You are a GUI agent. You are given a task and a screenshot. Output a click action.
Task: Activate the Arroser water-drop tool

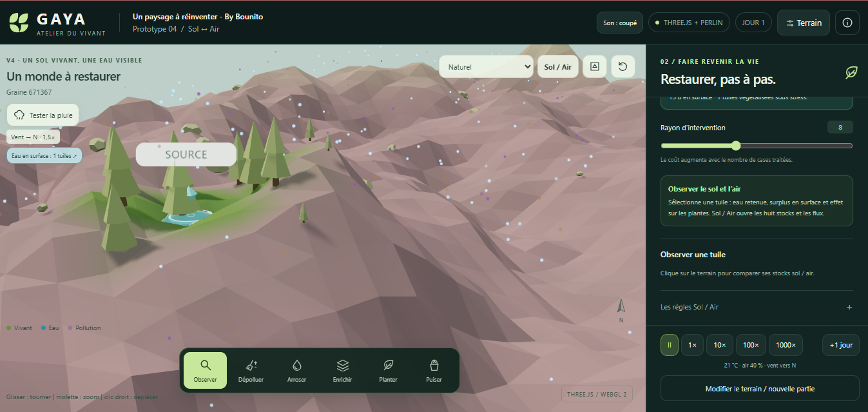pyautogui.click(x=296, y=370)
